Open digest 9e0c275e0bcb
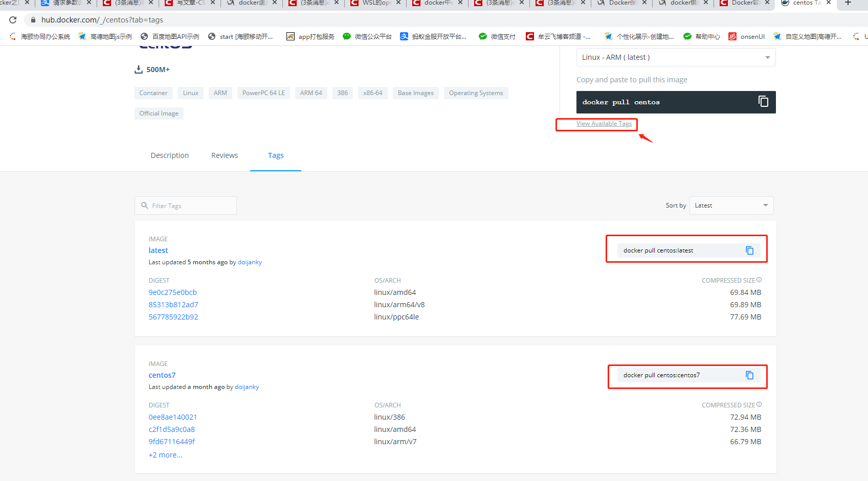 [172, 292]
